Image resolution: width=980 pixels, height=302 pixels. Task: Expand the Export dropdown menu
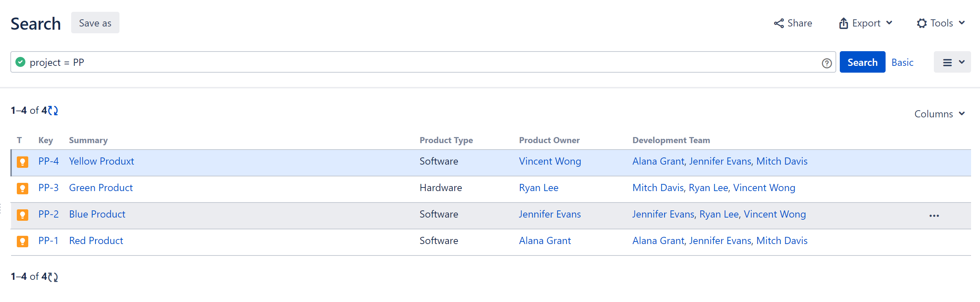pyautogui.click(x=866, y=23)
